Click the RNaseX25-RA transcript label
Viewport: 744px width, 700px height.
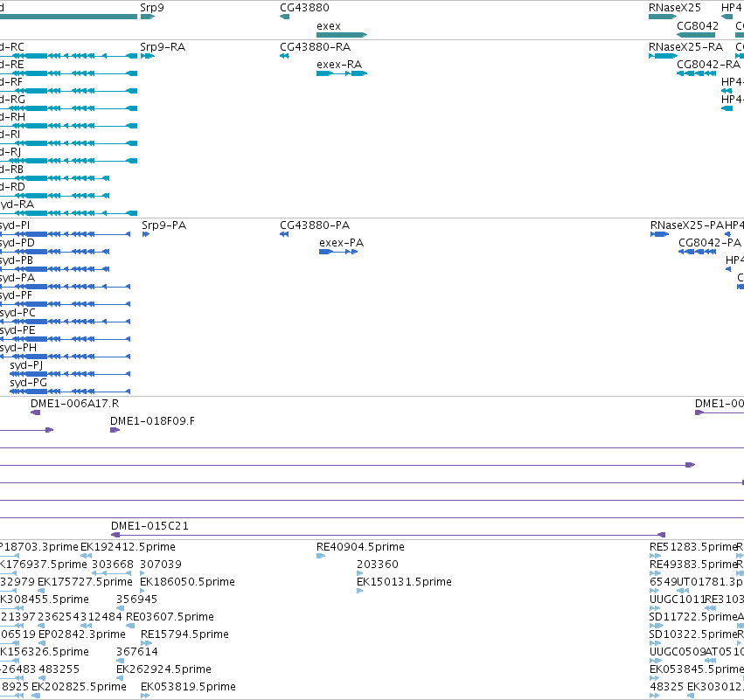coord(685,47)
